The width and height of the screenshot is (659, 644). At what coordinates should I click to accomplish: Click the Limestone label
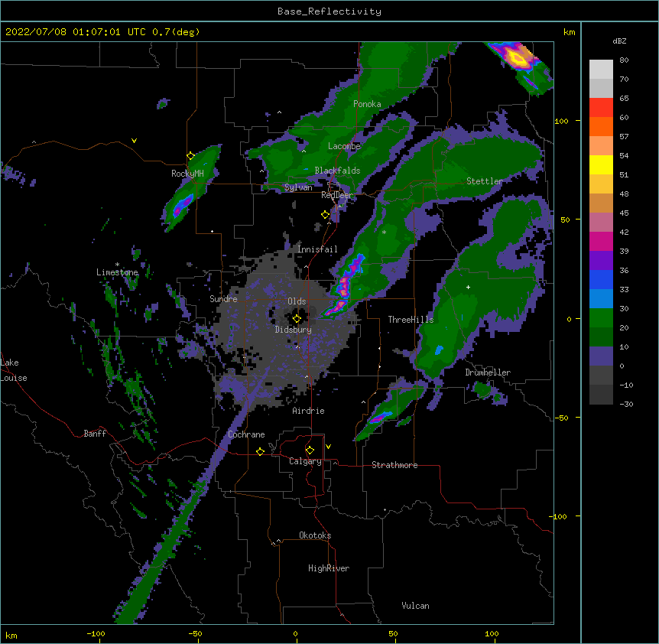(x=117, y=272)
